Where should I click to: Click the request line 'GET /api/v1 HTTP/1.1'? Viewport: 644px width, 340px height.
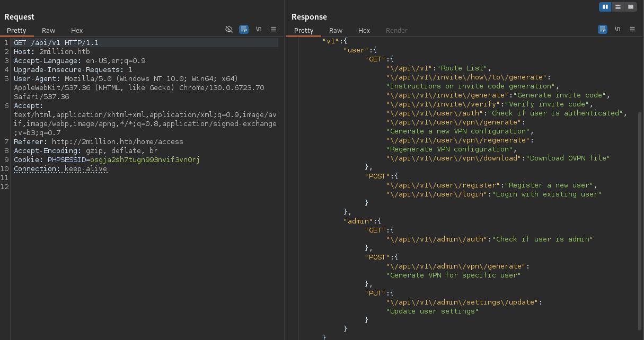(56, 43)
